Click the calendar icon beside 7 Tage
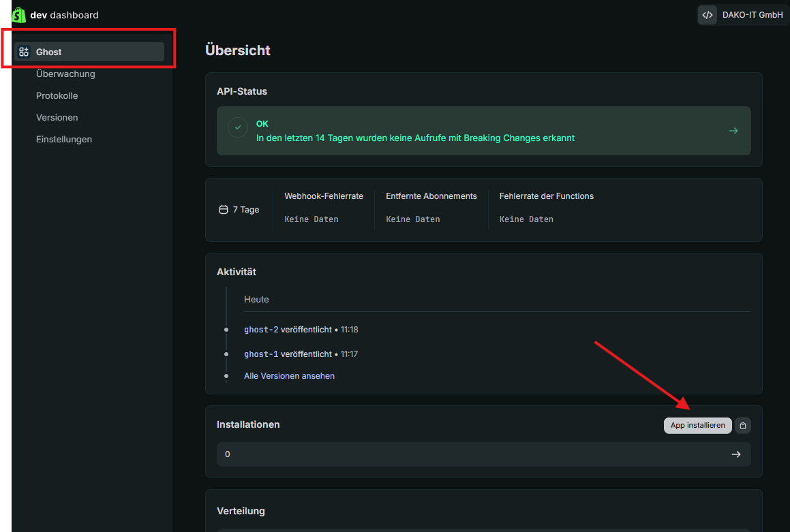The width and height of the screenshot is (790, 532). click(x=223, y=209)
